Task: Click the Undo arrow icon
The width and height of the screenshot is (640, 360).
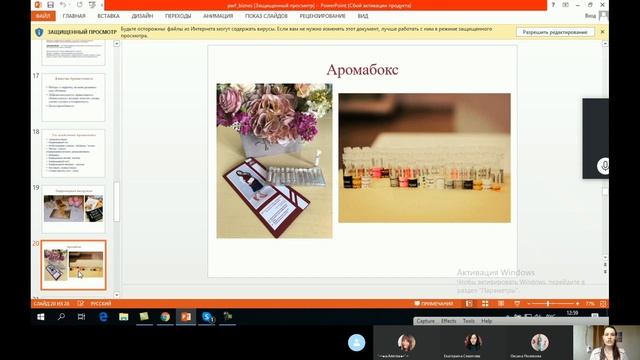Action: 63,5
